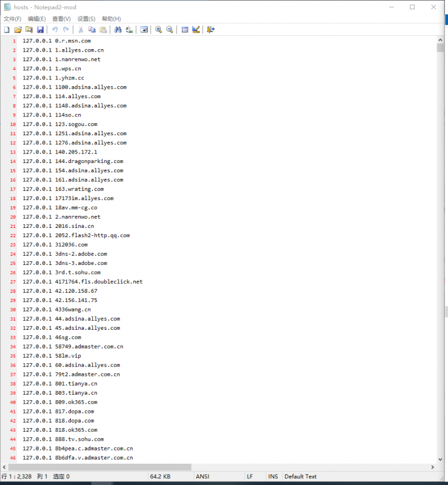
Task: Click the Exit door icon in the toolbar
Action: (x=210, y=29)
